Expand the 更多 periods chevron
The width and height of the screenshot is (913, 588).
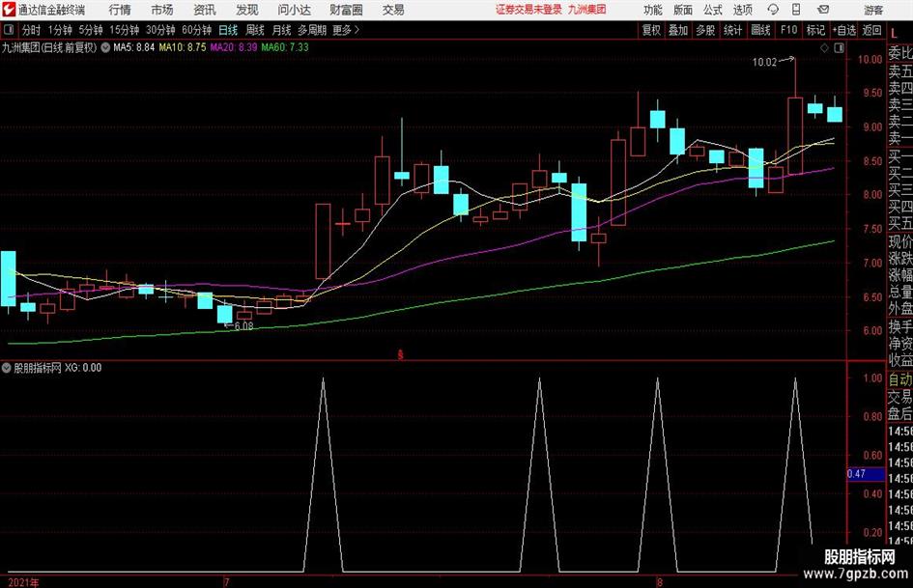pos(357,30)
